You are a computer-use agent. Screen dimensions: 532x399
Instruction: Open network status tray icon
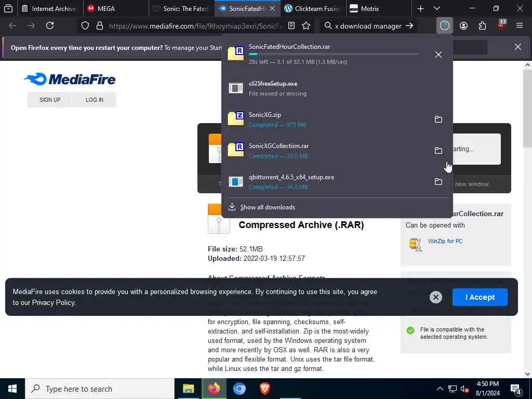coord(453,389)
